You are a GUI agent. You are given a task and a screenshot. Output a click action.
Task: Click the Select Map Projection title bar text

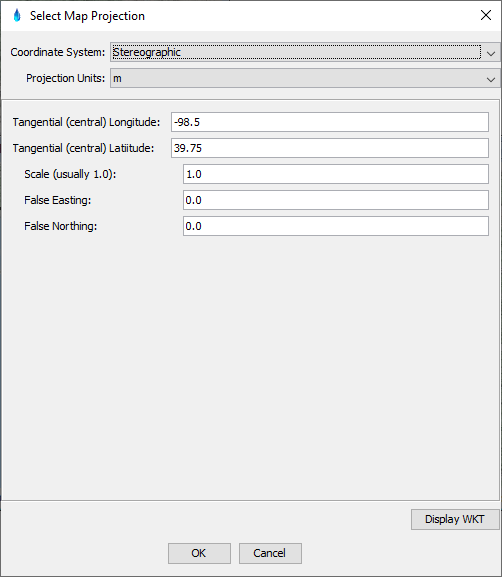click(x=87, y=16)
